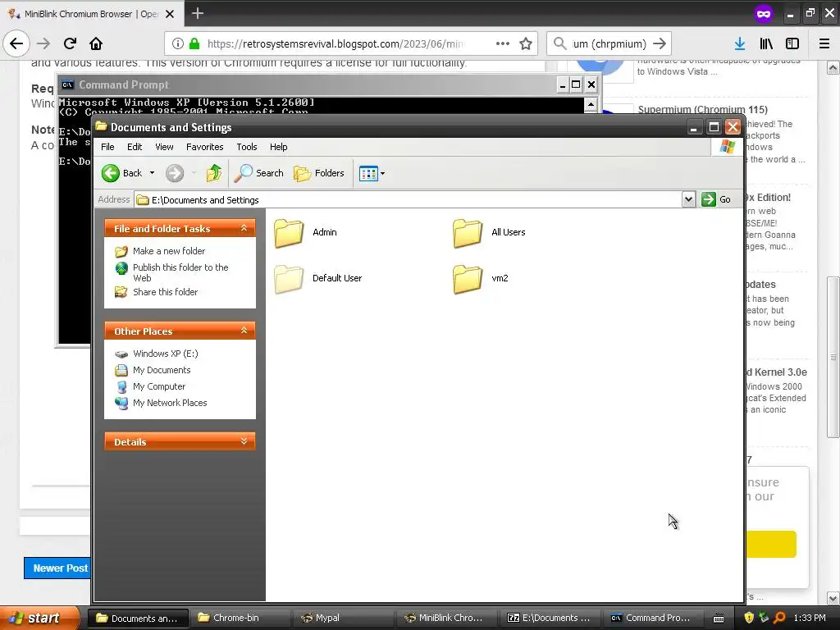Viewport: 840px width, 630px height.
Task: Go back in the browser
Action: pos(16,43)
